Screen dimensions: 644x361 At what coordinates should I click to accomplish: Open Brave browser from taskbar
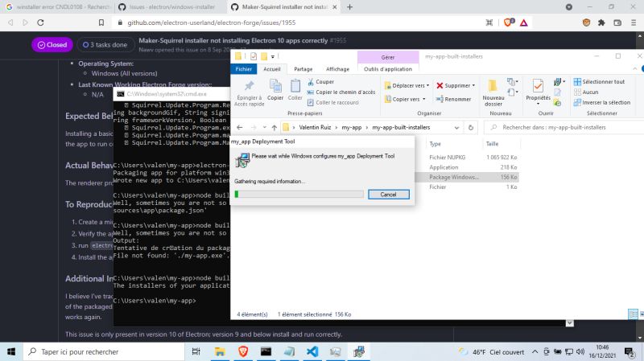[x=243, y=351]
